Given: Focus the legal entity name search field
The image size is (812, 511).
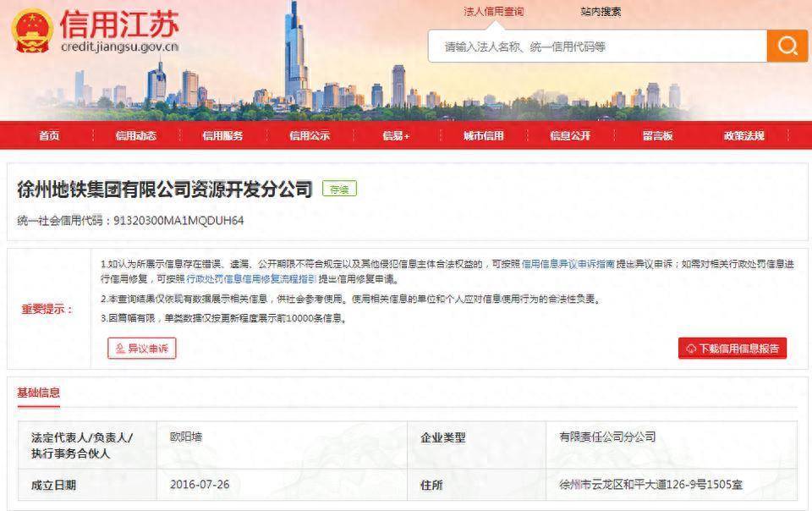Looking at the screenshot, I should click(x=598, y=46).
